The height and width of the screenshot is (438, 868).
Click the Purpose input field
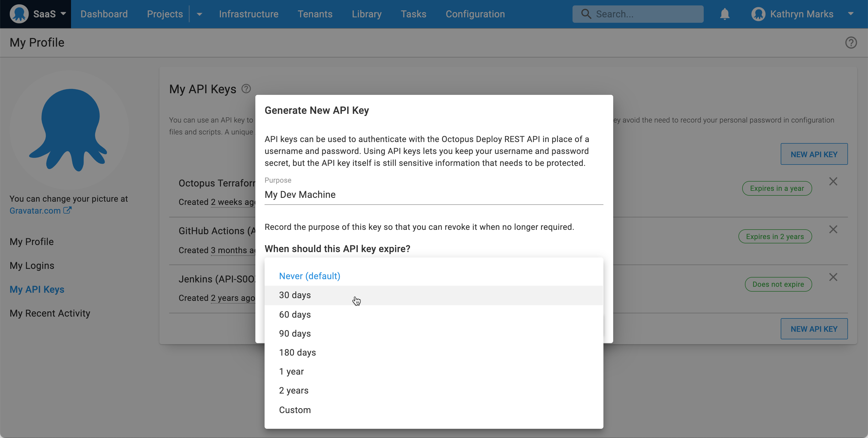click(x=433, y=194)
